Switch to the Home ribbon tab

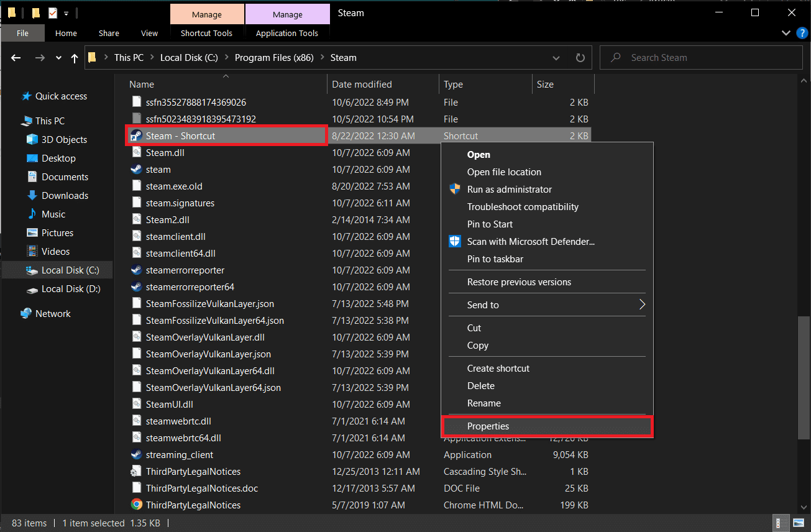[x=66, y=33]
